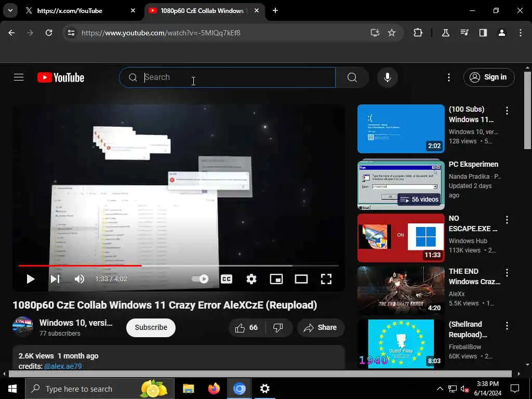The image size is (532, 399).
Task: Open the channel avatar image
Action: pos(23,327)
